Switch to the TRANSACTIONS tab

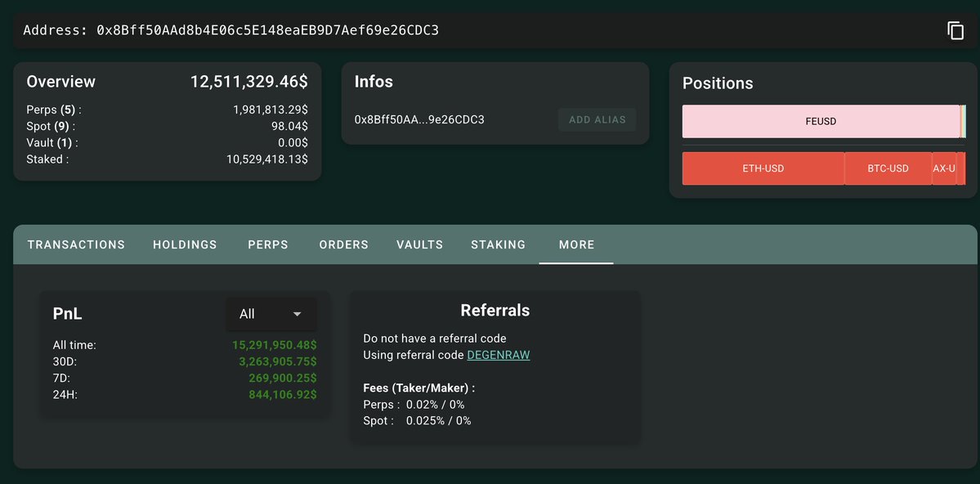76,244
